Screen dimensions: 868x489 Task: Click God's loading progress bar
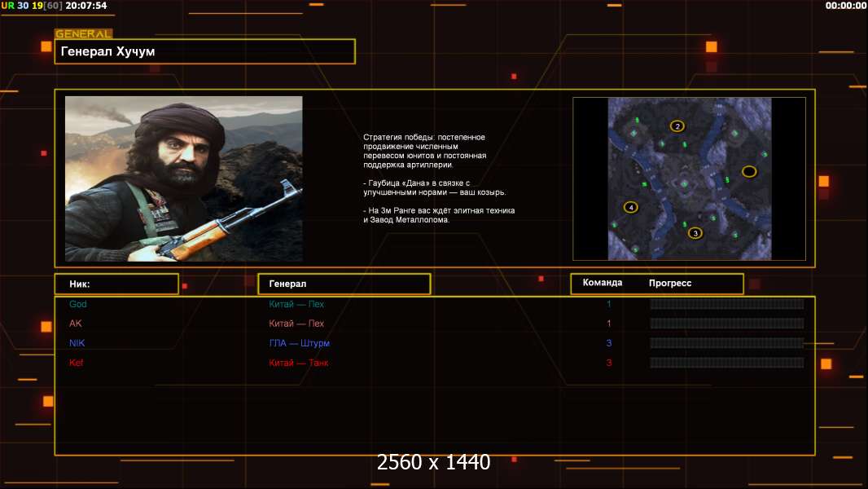click(x=726, y=304)
